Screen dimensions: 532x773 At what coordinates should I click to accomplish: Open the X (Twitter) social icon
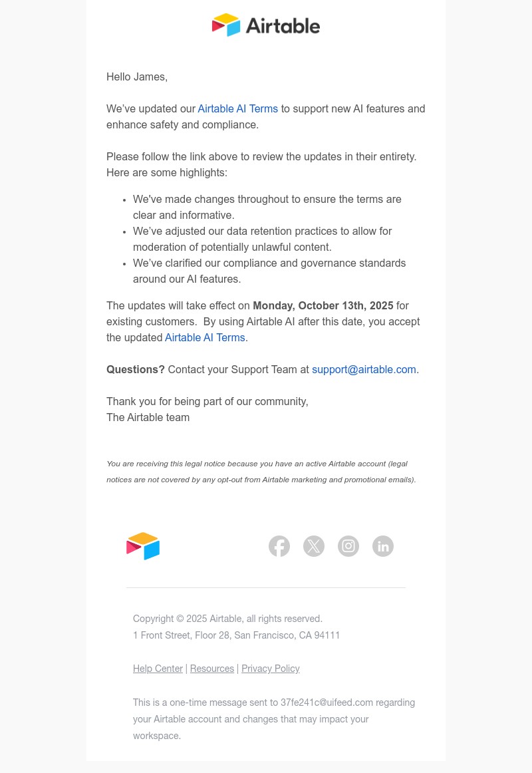(314, 546)
